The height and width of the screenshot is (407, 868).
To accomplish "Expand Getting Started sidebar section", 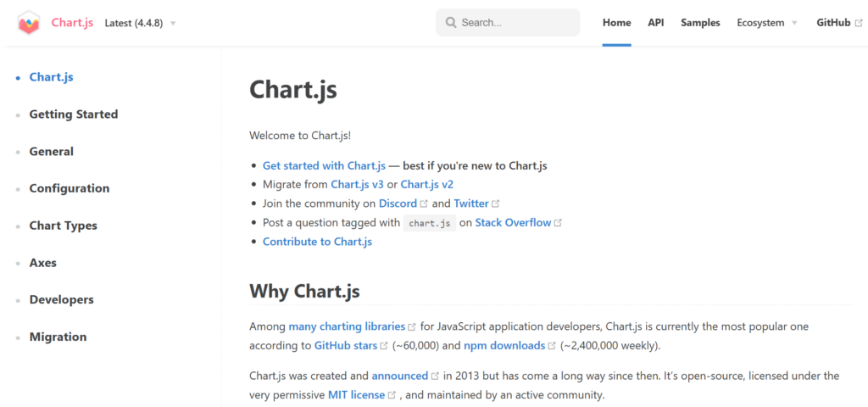I will 74,114.
